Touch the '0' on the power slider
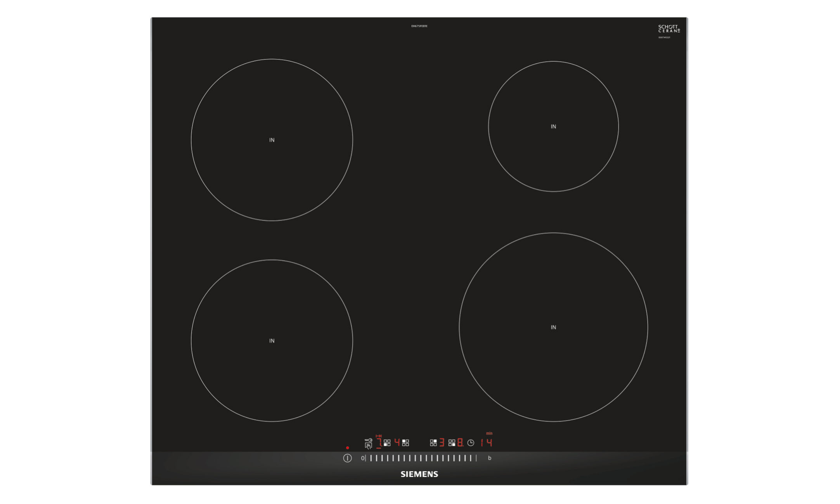Screen dimensions: 840x504 tap(362, 458)
